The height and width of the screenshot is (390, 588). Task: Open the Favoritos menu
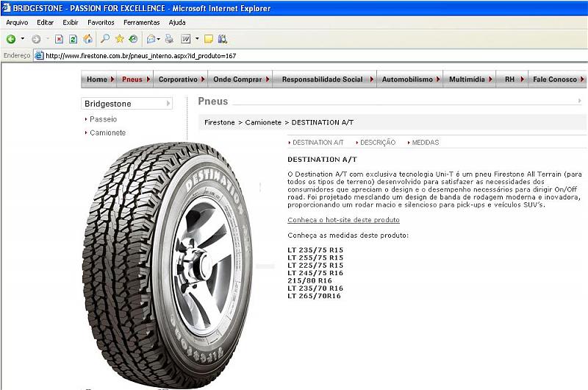point(101,23)
